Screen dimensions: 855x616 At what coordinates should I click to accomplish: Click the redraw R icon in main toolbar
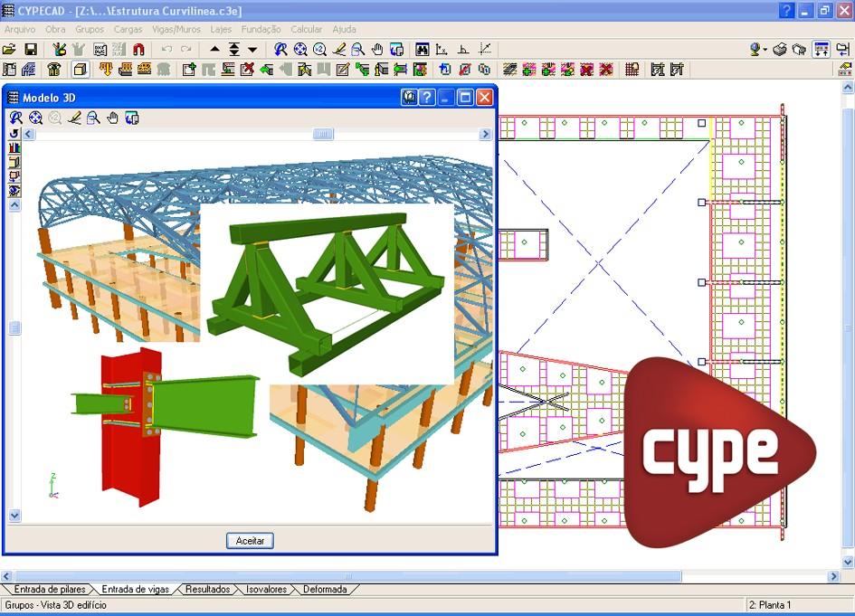(280, 50)
